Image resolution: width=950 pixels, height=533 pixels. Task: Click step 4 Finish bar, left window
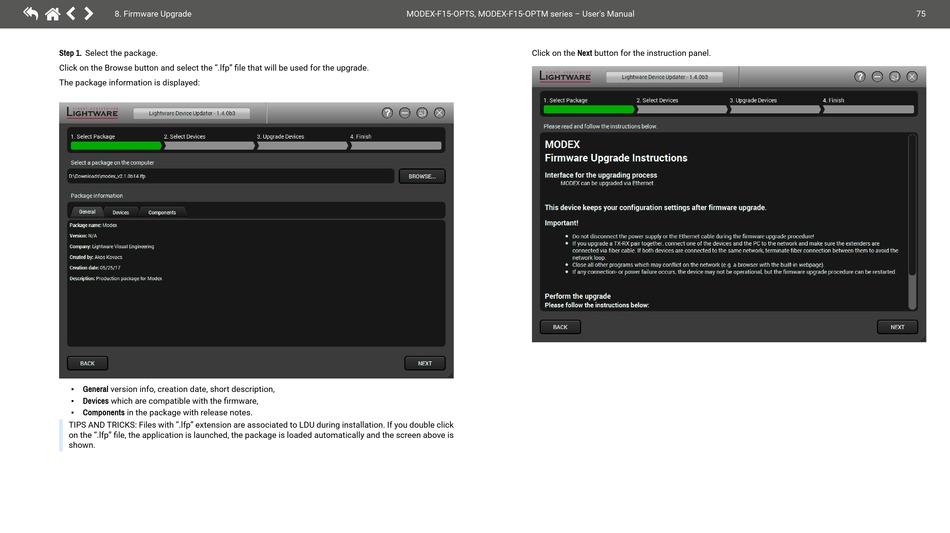[x=396, y=145]
